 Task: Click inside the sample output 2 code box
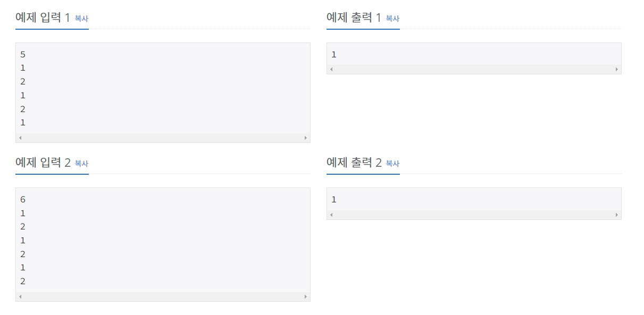(473, 199)
